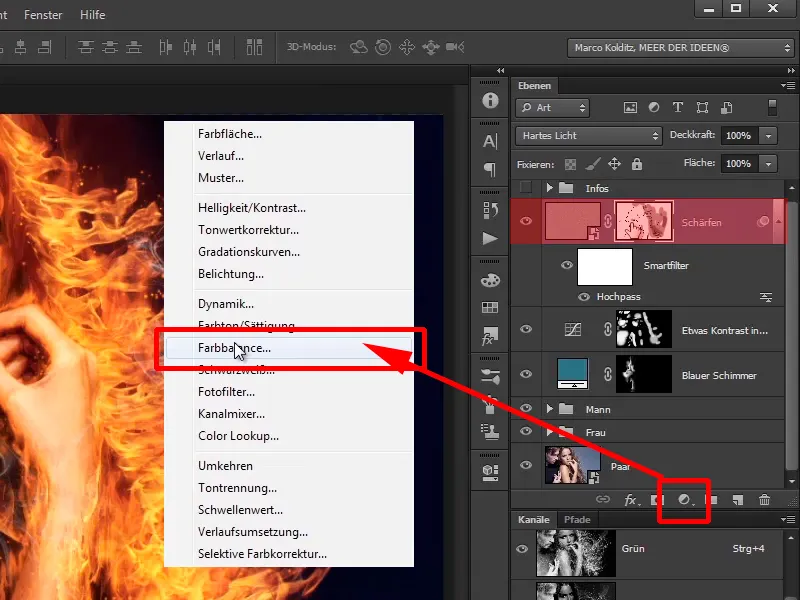Open the Info panel icon
Viewport: 800px width, 600px height.
click(x=490, y=101)
